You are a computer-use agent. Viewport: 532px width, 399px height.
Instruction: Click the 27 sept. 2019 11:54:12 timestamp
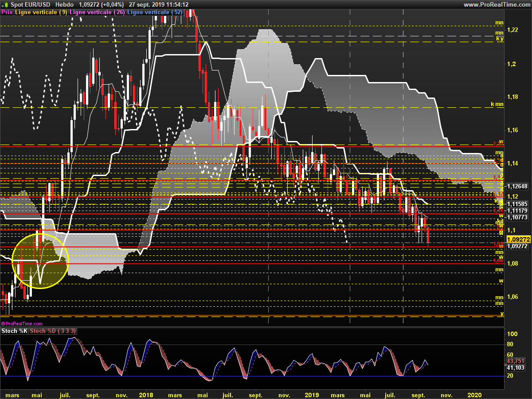click(159, 4)
